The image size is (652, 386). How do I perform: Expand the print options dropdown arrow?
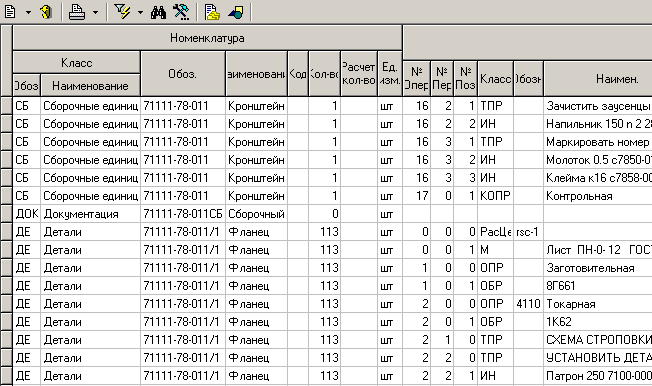pyautogui.click(x=95, y=12)
